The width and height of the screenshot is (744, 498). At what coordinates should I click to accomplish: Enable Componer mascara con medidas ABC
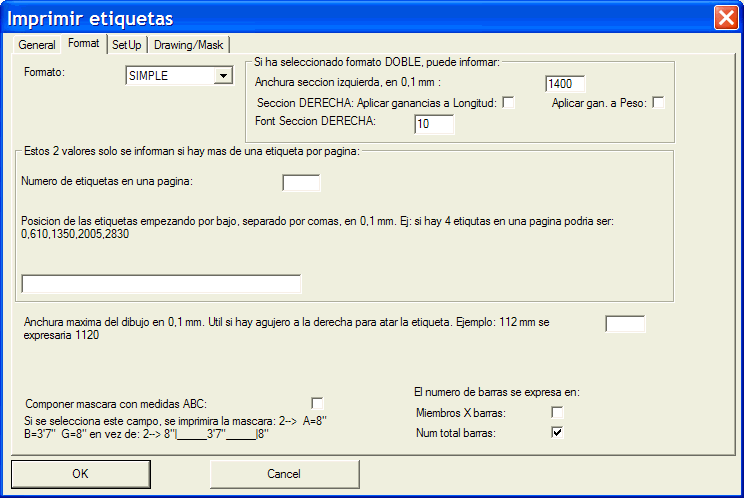[318, 403]
